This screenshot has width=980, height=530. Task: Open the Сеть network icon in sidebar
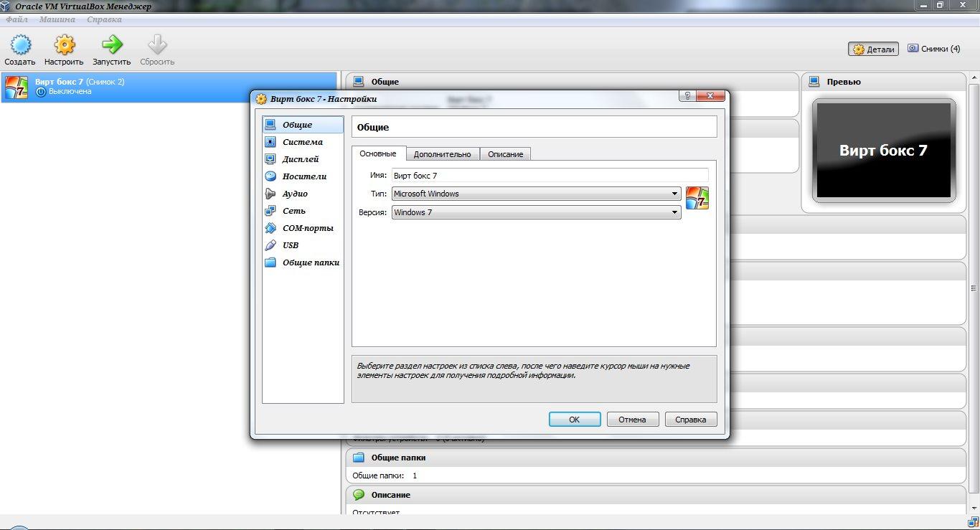(270, 211)
